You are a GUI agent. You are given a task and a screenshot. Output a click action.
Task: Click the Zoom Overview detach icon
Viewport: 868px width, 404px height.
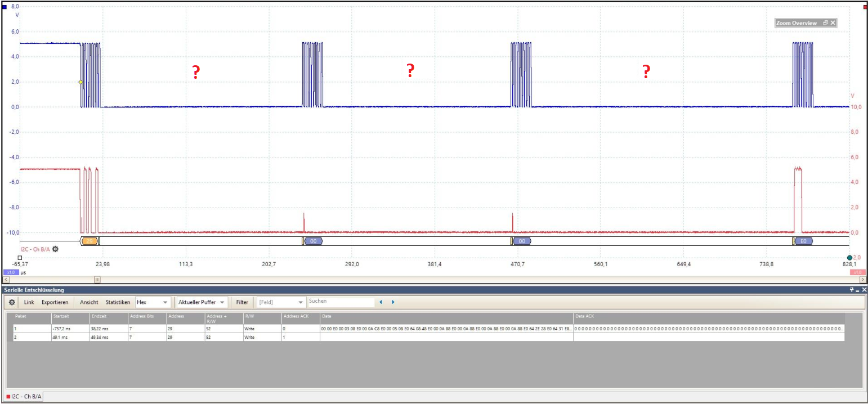[x=825, y=23]
